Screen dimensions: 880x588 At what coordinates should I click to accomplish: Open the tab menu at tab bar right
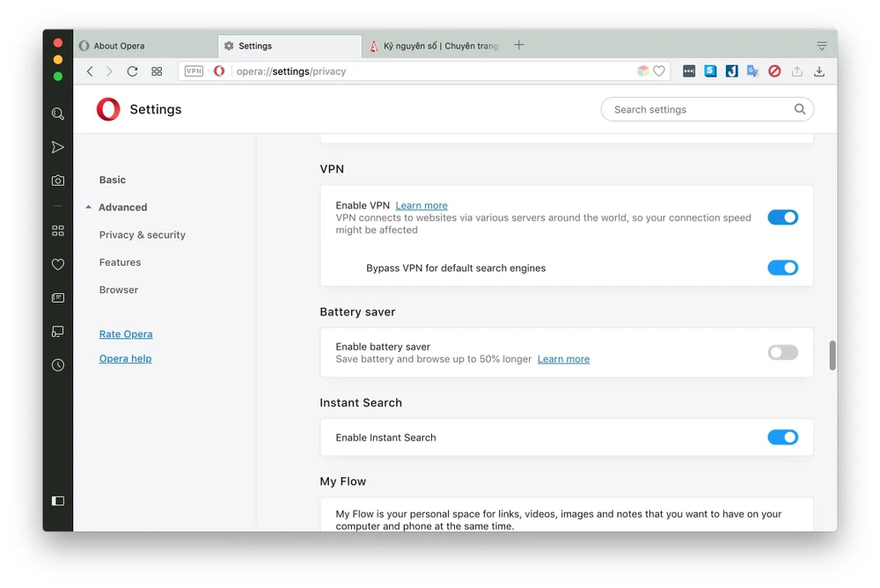[x=821, y=46]
